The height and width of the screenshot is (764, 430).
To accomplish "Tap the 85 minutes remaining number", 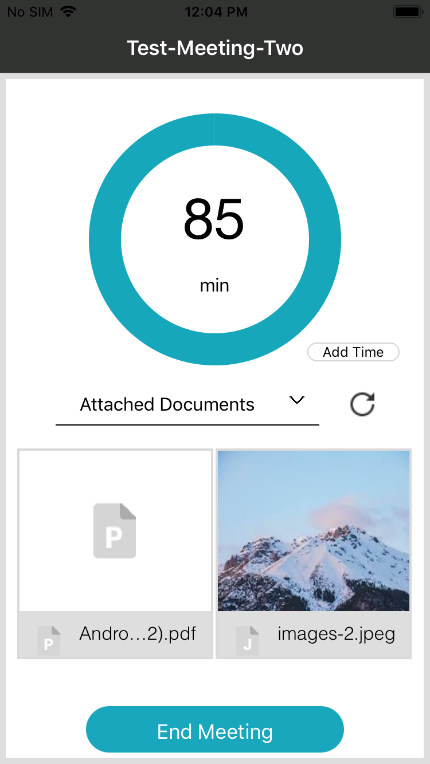I will point(214,220).
